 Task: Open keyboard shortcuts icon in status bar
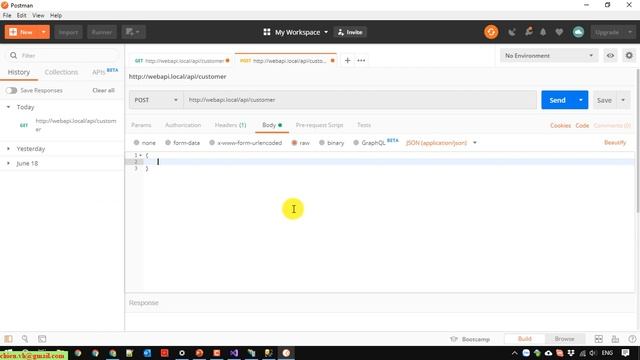coord(615,339)
